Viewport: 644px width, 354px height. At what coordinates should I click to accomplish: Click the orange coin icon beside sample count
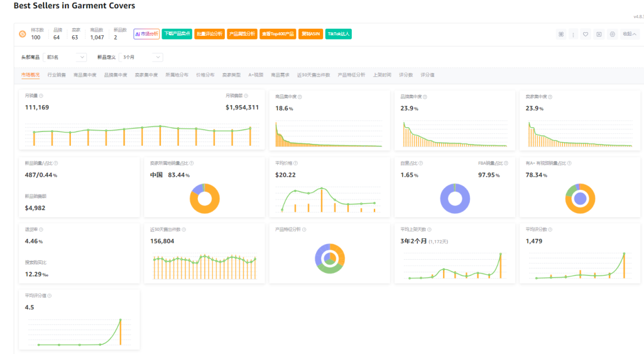tap(23, 34)
